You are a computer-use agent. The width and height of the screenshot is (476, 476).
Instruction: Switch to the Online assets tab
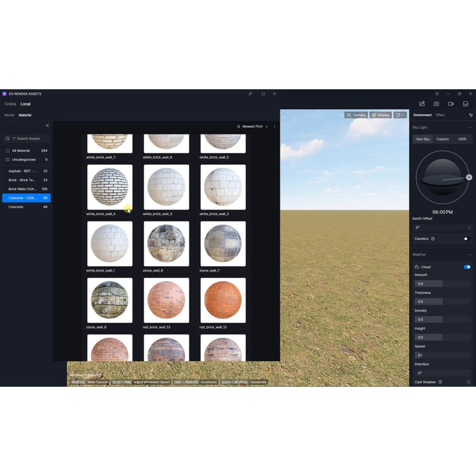[x=10, y=104]
